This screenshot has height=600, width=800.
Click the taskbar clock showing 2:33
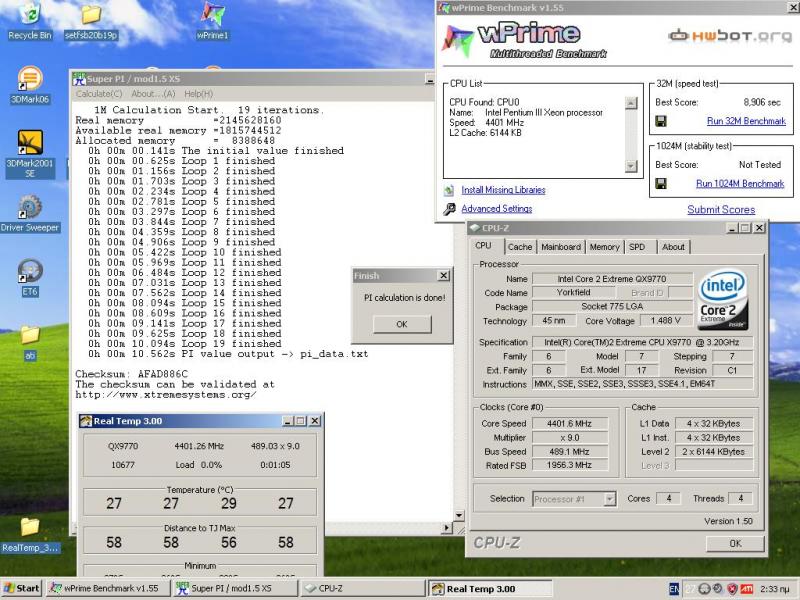click(x=775, y=589)
